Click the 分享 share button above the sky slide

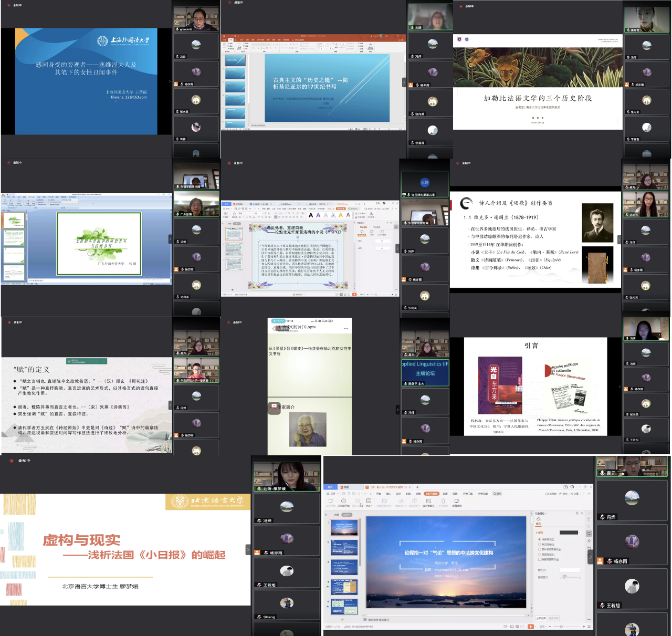[575, 494]
